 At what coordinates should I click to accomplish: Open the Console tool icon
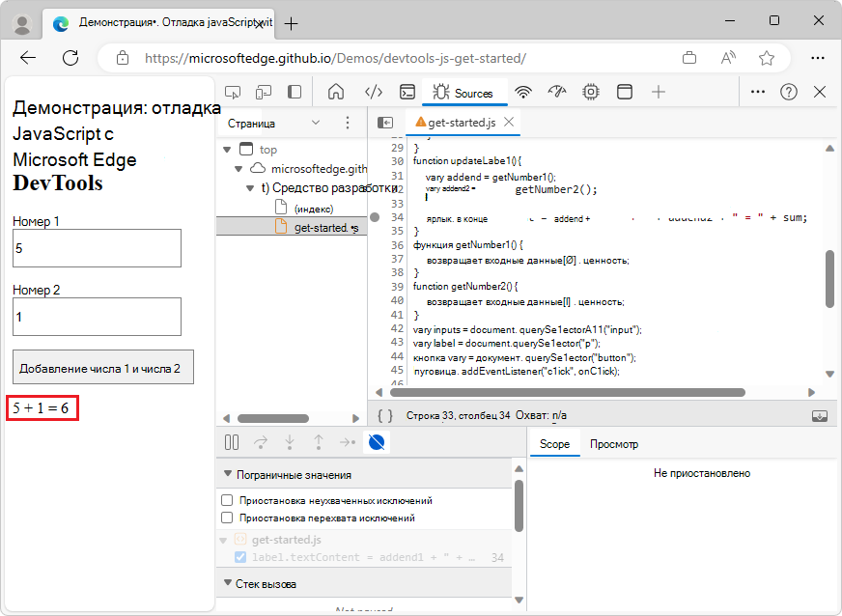point(407,92)
